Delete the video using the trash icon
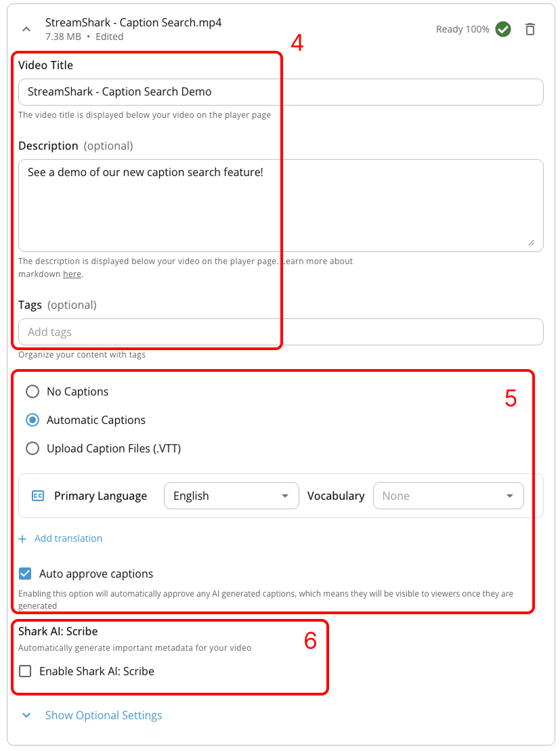The image size is (560, 751). pos(530,29)
